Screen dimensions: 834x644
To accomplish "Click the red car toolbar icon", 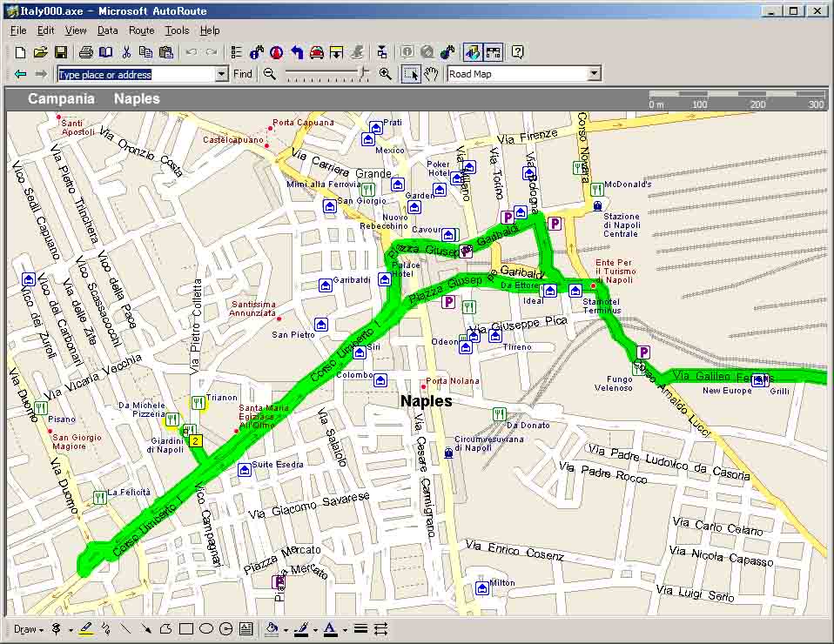I will pyautogui.click(x=317, y=52).
